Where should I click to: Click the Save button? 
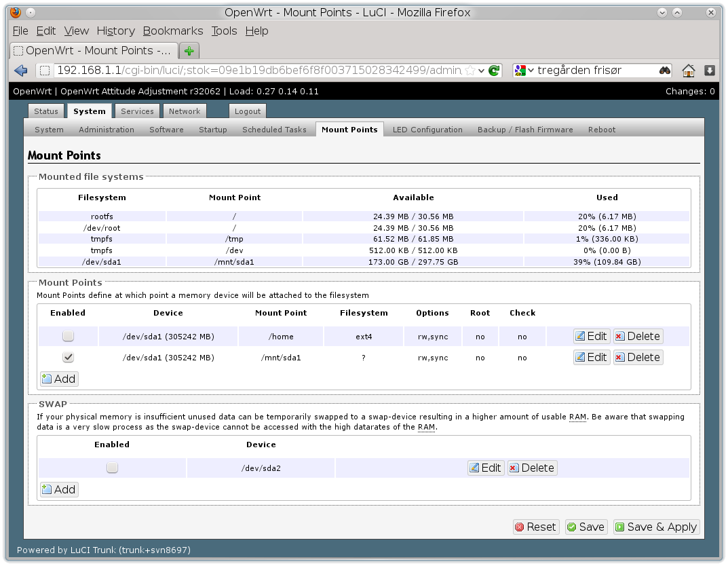586,527
